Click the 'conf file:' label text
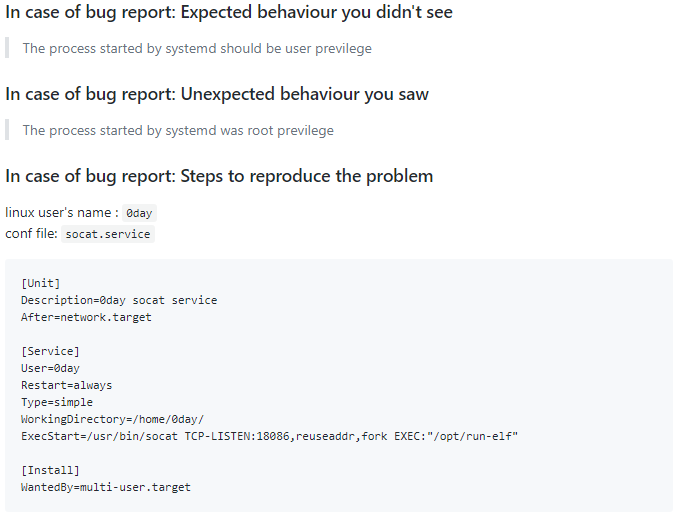Image resolution: width=681 pixels, height=519 pixels. click(x=31, y=233)
